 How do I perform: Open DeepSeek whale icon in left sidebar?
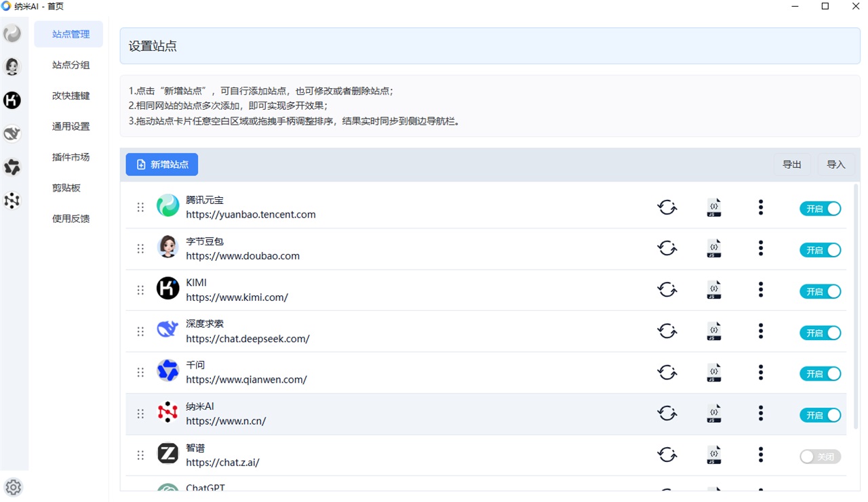pyautogui.click(x=12, y=133)
